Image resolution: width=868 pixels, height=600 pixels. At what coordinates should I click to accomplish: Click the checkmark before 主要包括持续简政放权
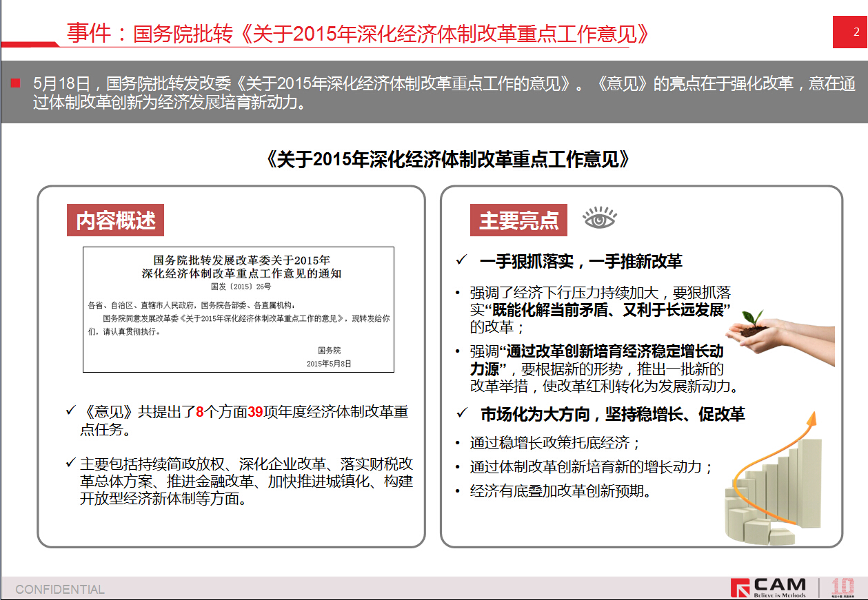(70, 462)
